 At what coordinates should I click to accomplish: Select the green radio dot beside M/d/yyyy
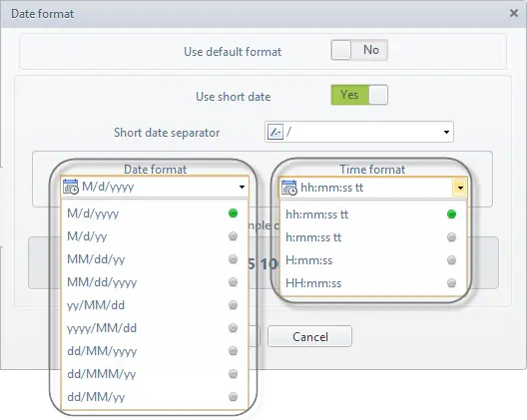point(233,213)
